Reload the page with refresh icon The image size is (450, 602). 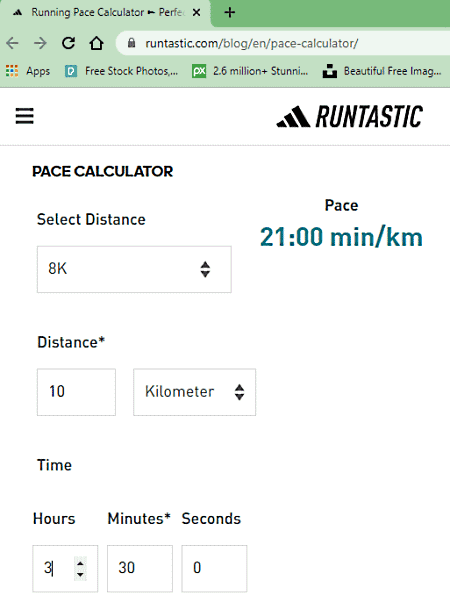68,43
